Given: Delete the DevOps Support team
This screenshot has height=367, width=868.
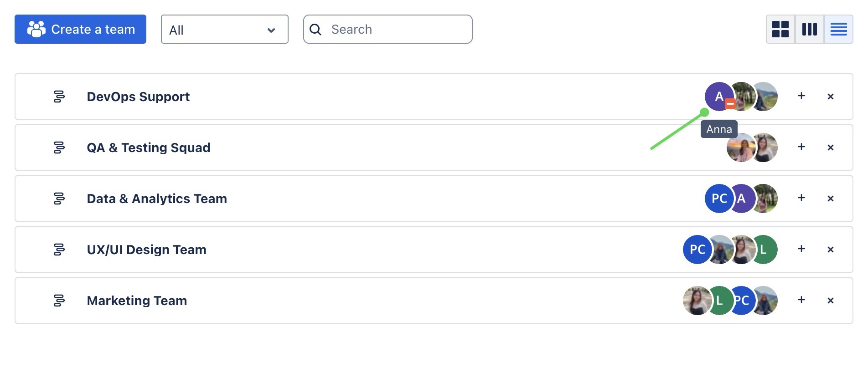Looking at the screenshot, I should (x=830, y=97).
